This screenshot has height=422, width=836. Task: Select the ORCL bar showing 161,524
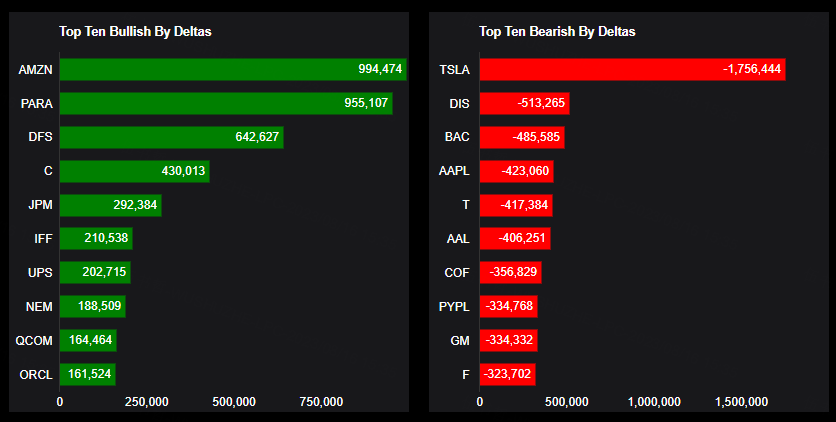[x=88, y=375]
